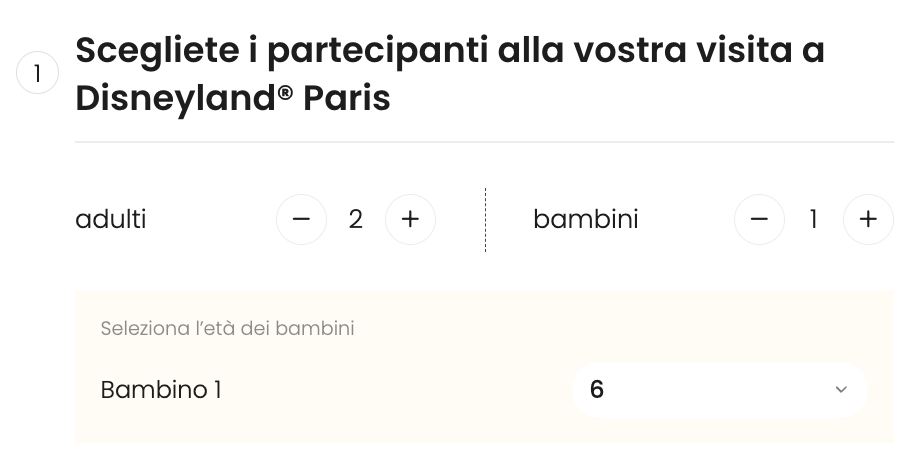This screenshot has height=452, width=916.
Task: Click the "bambini" label
Action: click(x=585, y=219)
